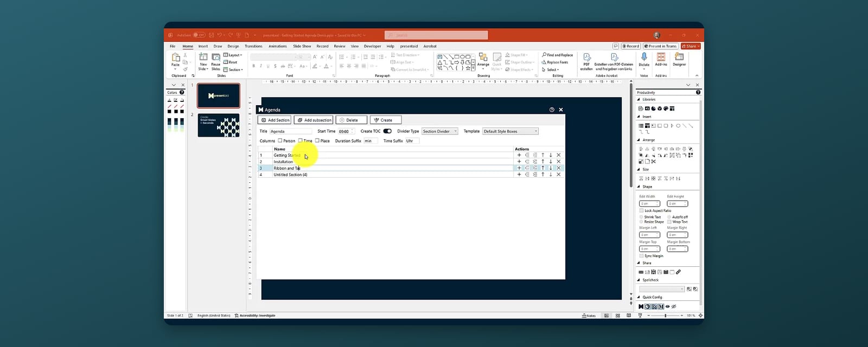Image resolution: width=868 pixels, height=347 pixels.
Task: Switch to the Transitions tab
Action: [253, 46]
